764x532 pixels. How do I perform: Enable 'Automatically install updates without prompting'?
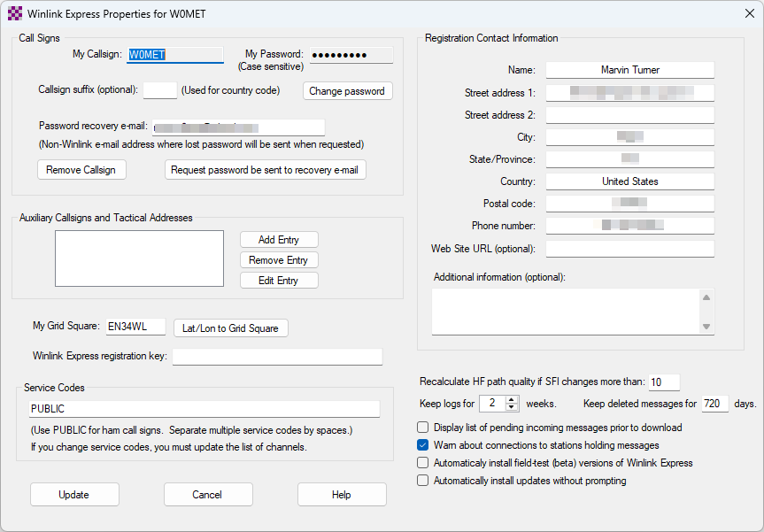click(x=422, y=480)
